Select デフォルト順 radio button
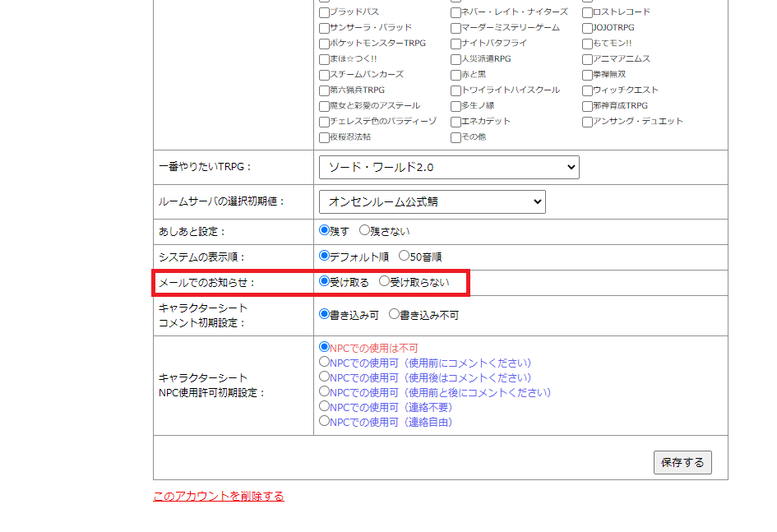The width and height of the screenshot is (777, 532). pos(324,257)
